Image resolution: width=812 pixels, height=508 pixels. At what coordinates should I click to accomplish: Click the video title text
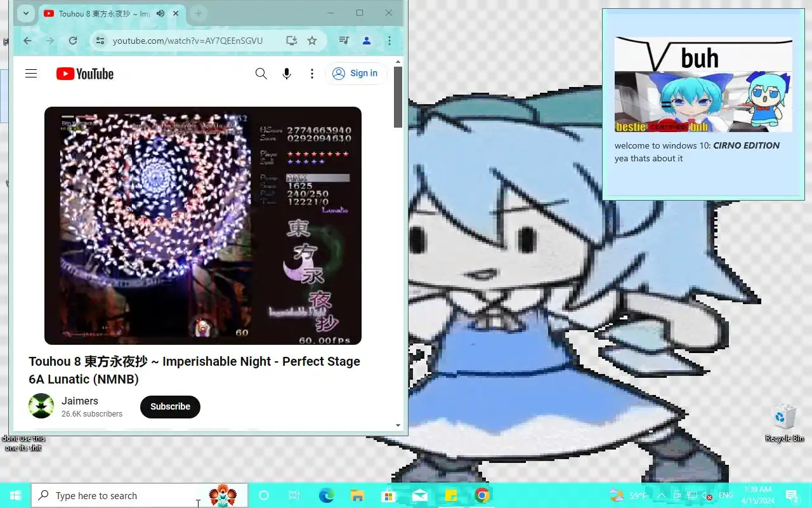[194, 370]
